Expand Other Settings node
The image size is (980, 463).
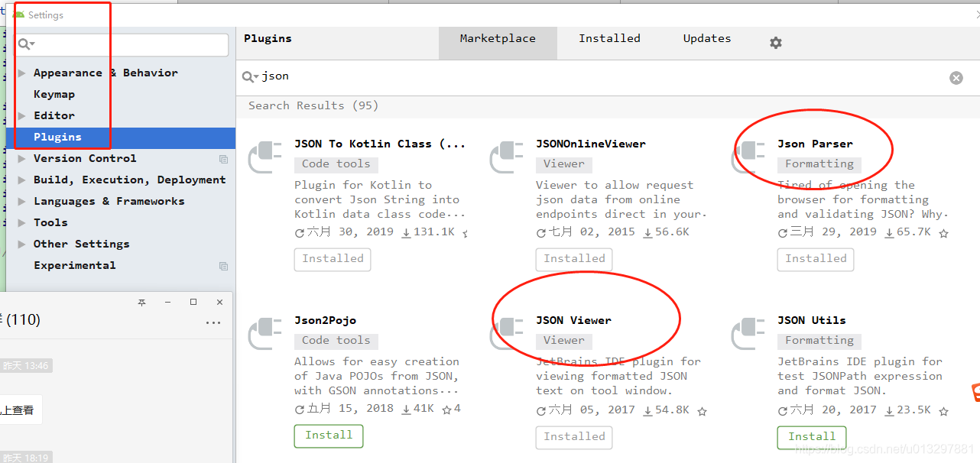tap(22, 244)
